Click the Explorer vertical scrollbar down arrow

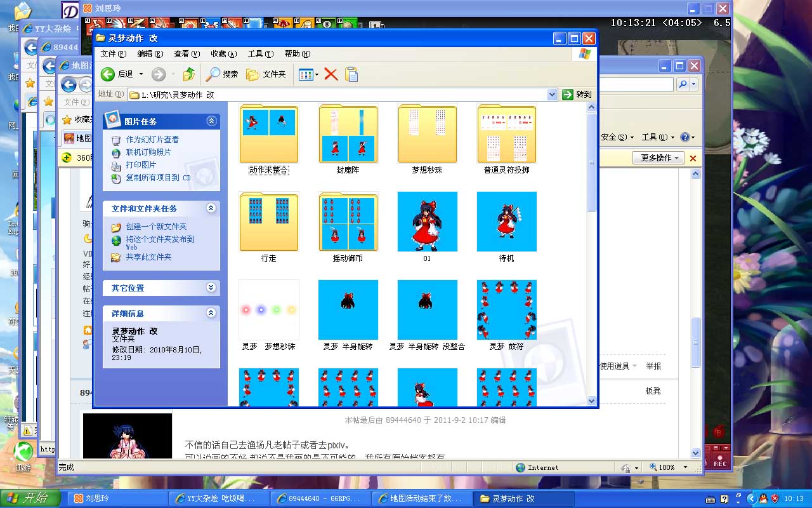592,401
